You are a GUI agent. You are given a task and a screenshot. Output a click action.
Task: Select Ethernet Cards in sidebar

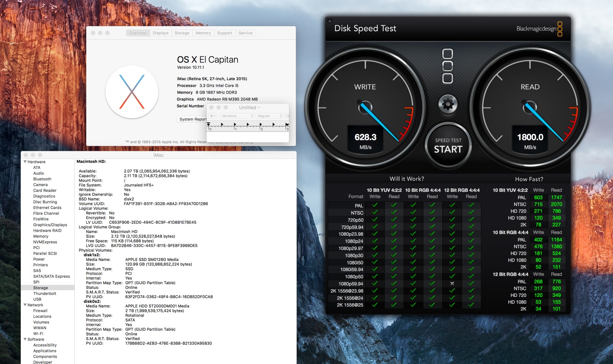(x=47, y=208)
